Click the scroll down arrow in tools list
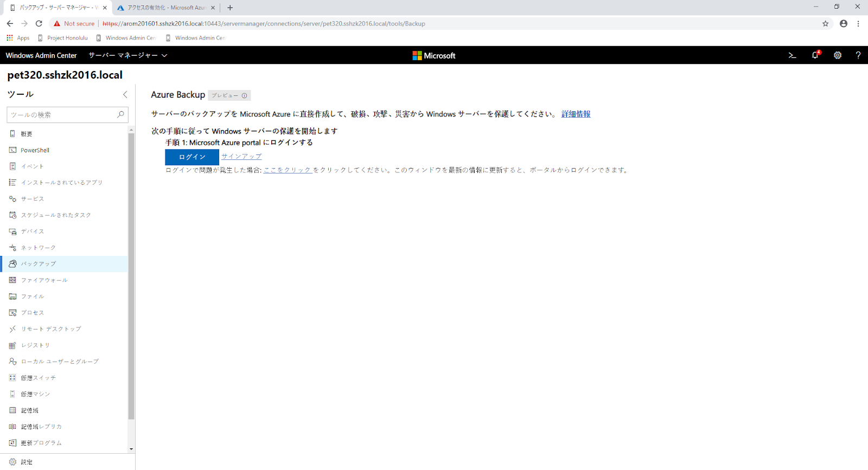 [131, 449]
